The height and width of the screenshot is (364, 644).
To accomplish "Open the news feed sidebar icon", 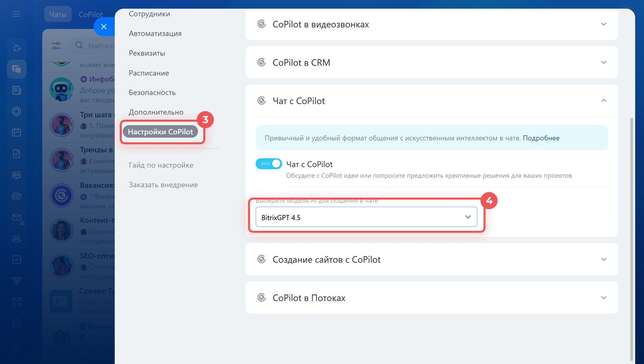I will [x=16, y=90].
